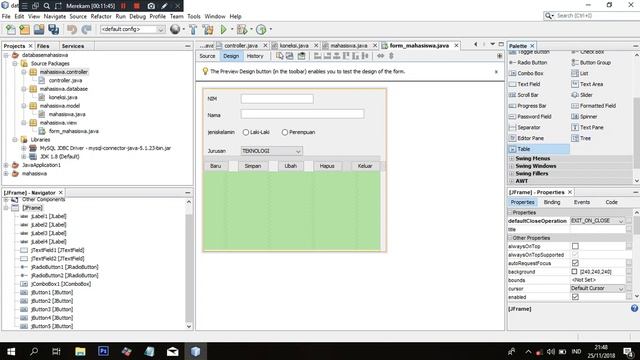
Task: Select jComboBox1 in Navigator
Action: (x=61, y=284)
